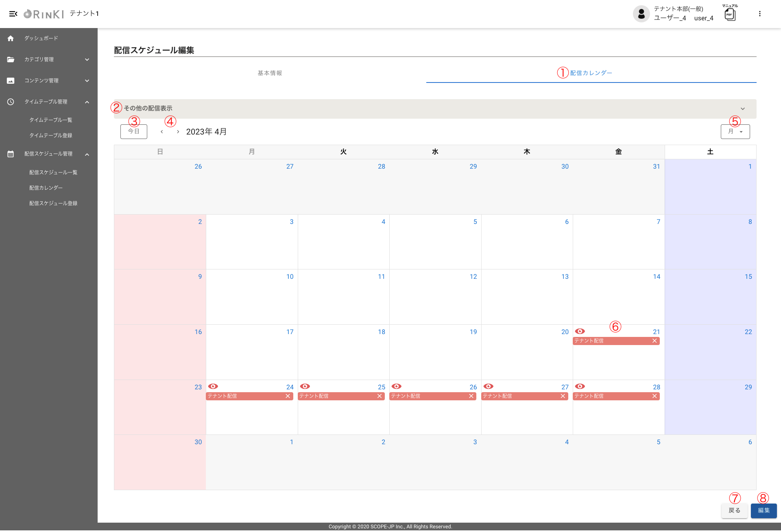Delete the テナント配信 event on April 26
This screenshot has width=781, height=532.
click(x=471, y=396)
